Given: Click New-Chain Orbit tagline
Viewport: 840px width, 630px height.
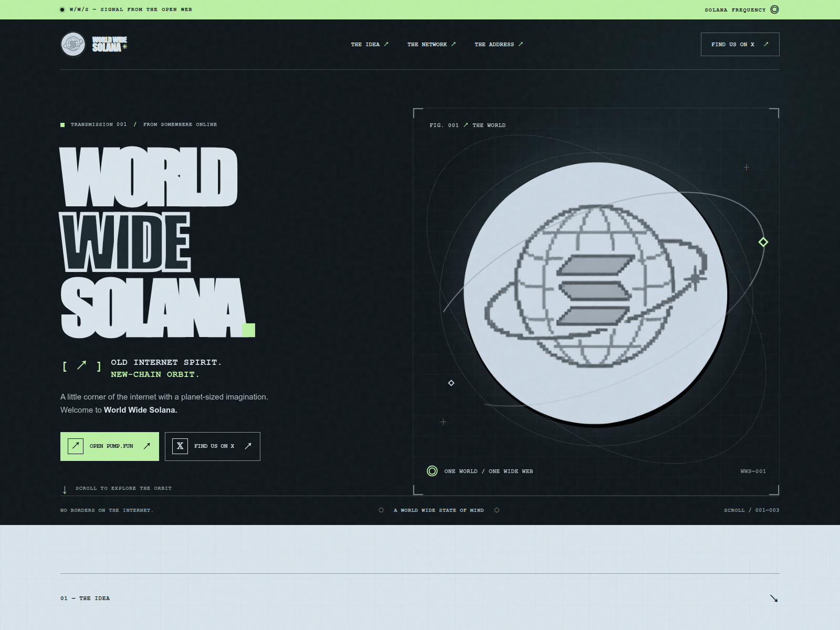Looking at the screenshot, I should point(155,374).
